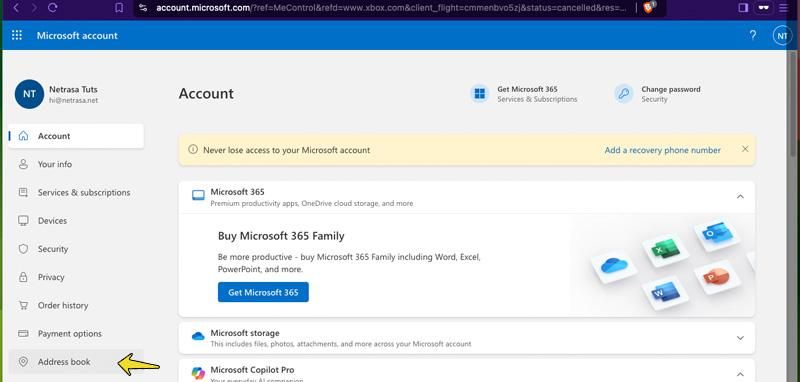Click the help question mark icon
The width and height of the screenshot is (800, 382).
point(753,35)
